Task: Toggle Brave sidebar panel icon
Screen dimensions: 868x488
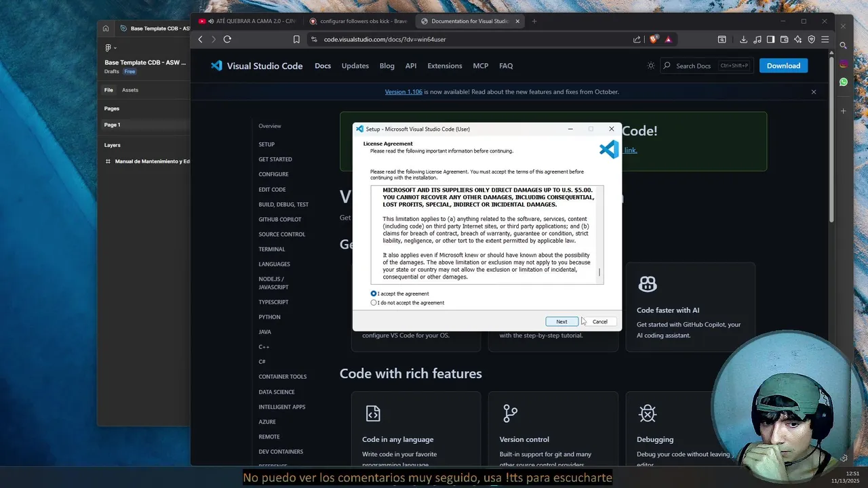Action: point(771,39)
